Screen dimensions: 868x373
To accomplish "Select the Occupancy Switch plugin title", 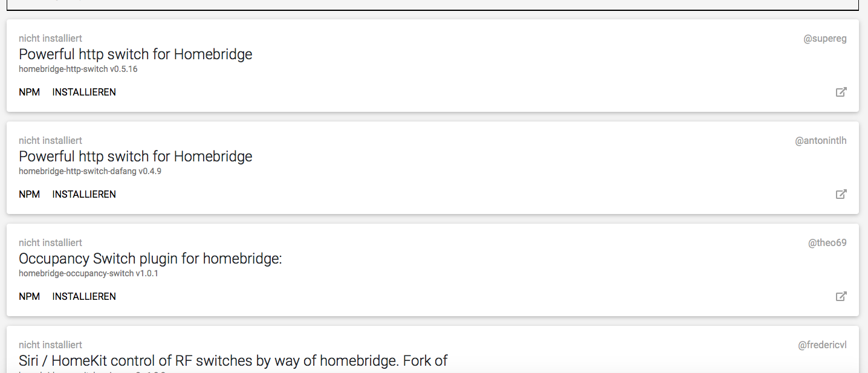I will [x=151, y=259].
